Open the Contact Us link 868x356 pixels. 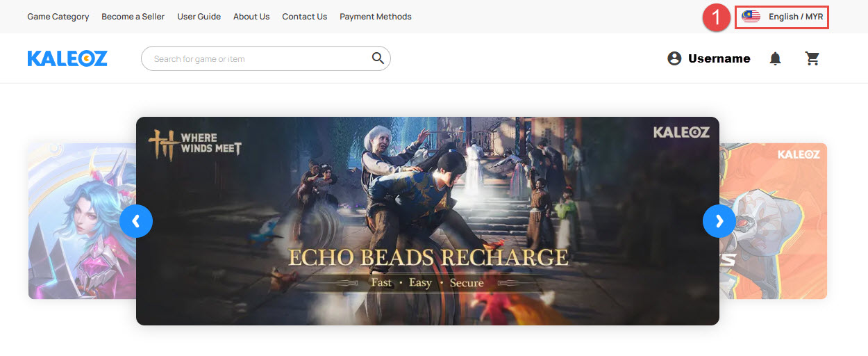click(x=304, y=17)
